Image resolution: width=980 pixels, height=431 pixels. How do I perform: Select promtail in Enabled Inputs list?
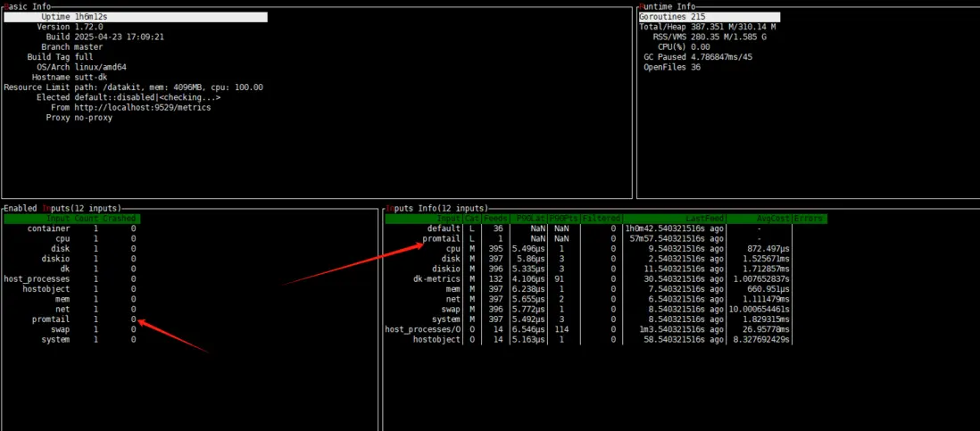coord(51,319)
